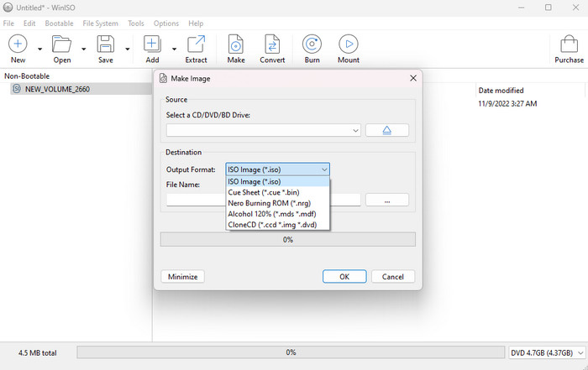The image size is (588, 370).
Task: Collapse the Output Format combo box
Action: point(324,169)
